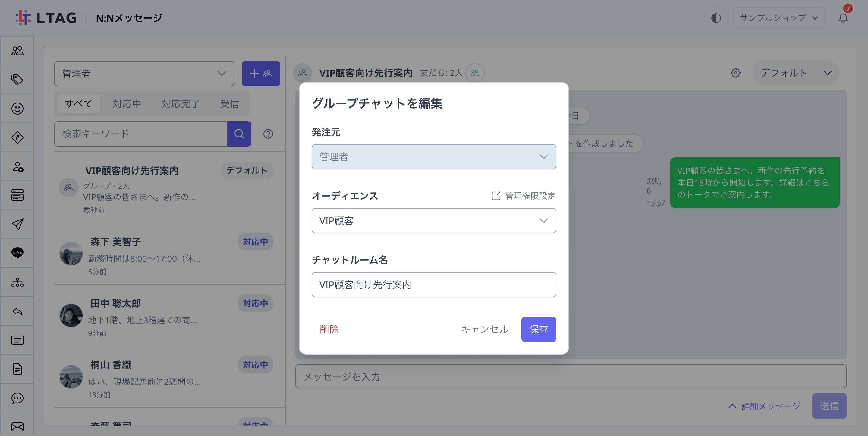This screenshot has height=436, width=868.
Task: Open the friends list sidebar icon
Action: point(17,51)
